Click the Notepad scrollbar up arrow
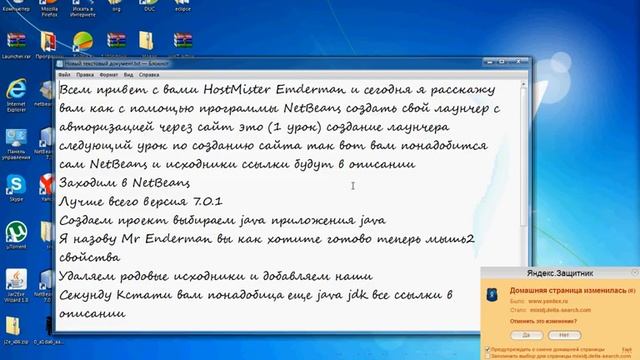The width and height of the screenshot is (640, 360). click(524, 84)
